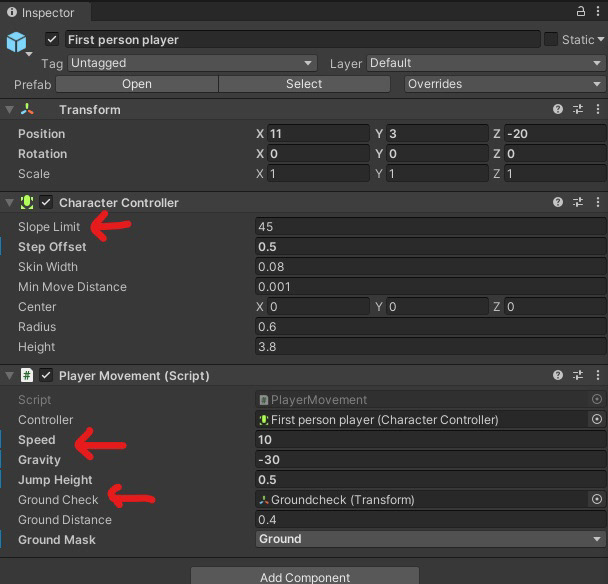
Task: Edit Ground Distance value field
Action: coord(430,520)
